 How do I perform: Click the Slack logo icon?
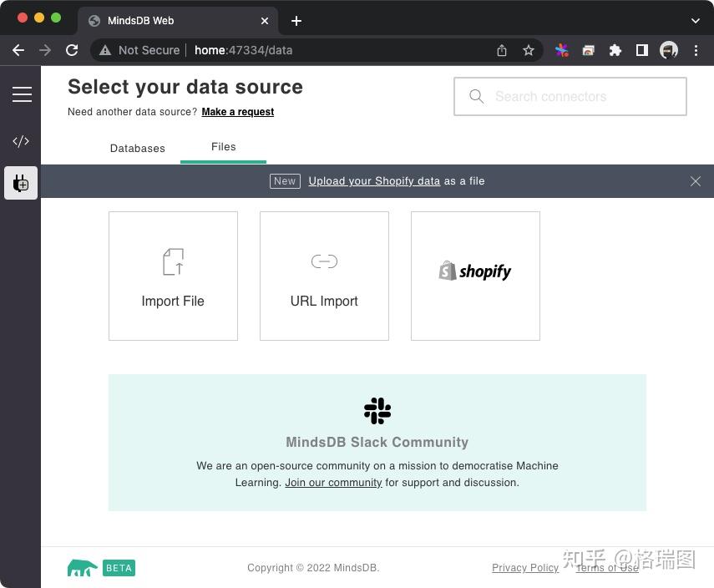(x=377, y=411)
